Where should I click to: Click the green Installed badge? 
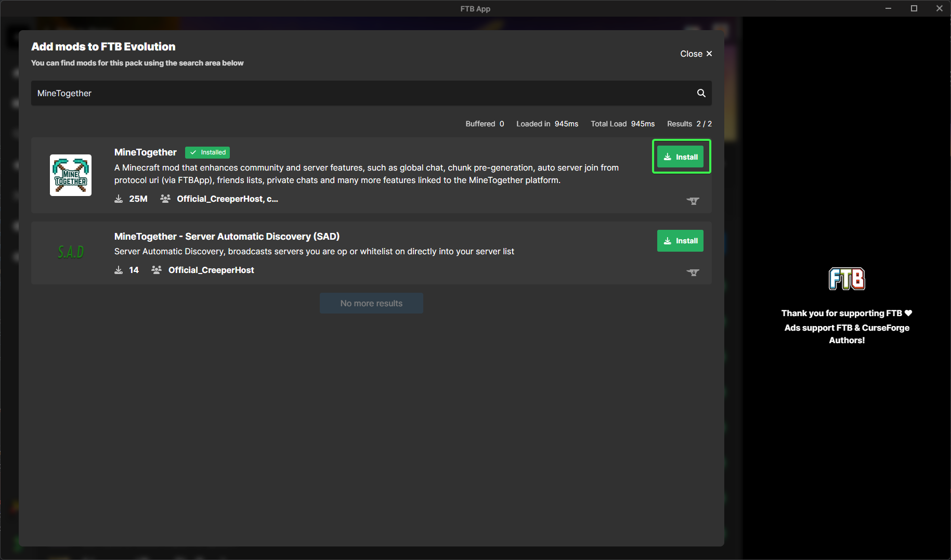point(207,152)
